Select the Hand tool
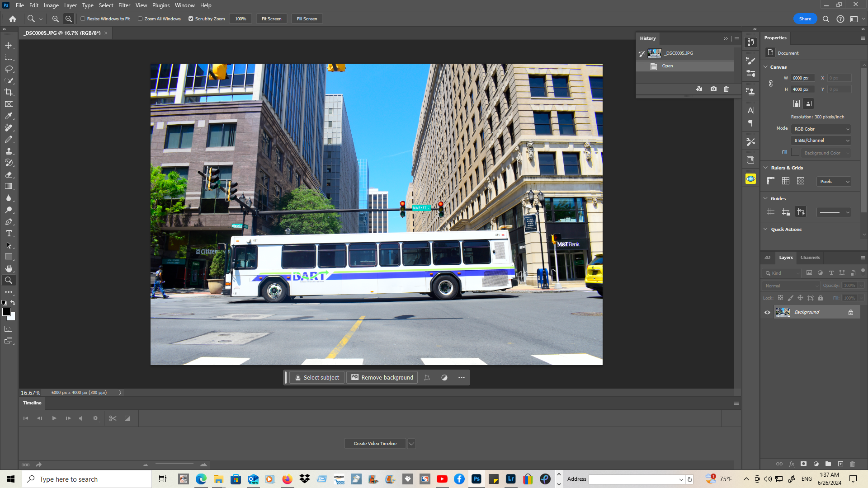The image size is (868, 488). click(9, 268)
